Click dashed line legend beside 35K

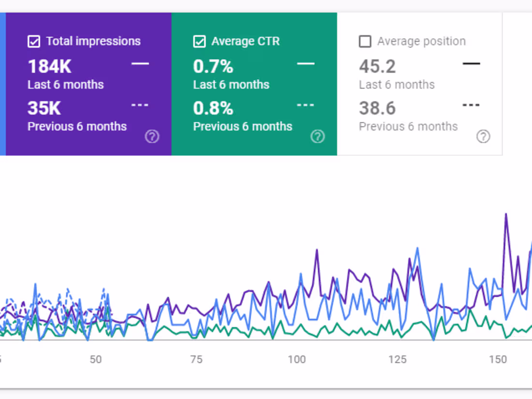pos(140,105)
